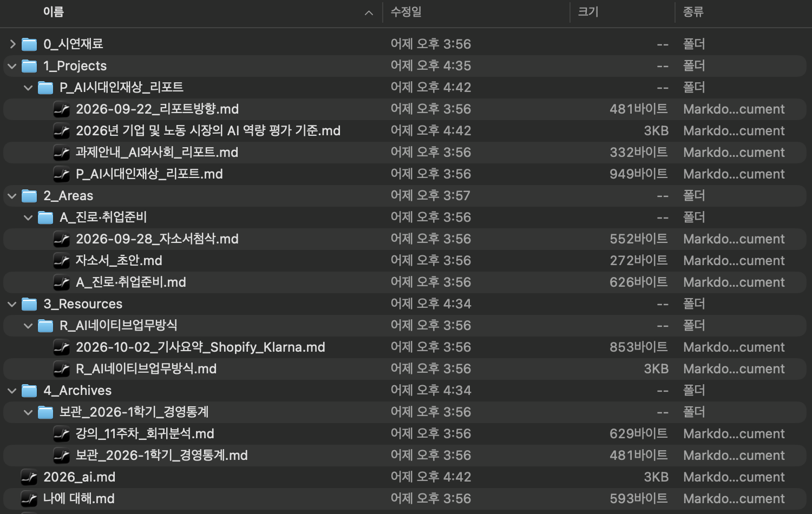Click the 2026-09-28_자소서첨삭.md file icon
Viewport: 812px width, 514px height.
[x=62, y=239]
